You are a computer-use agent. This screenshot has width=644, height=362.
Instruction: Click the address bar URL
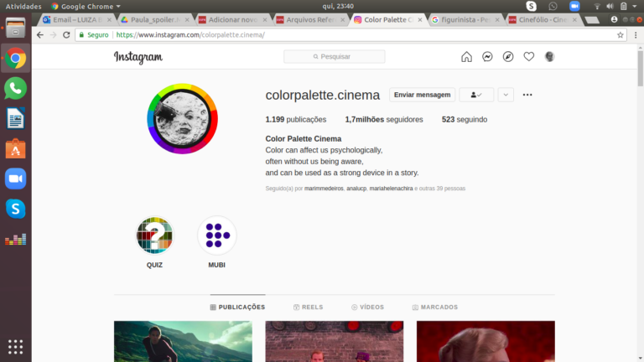point(190,35)
